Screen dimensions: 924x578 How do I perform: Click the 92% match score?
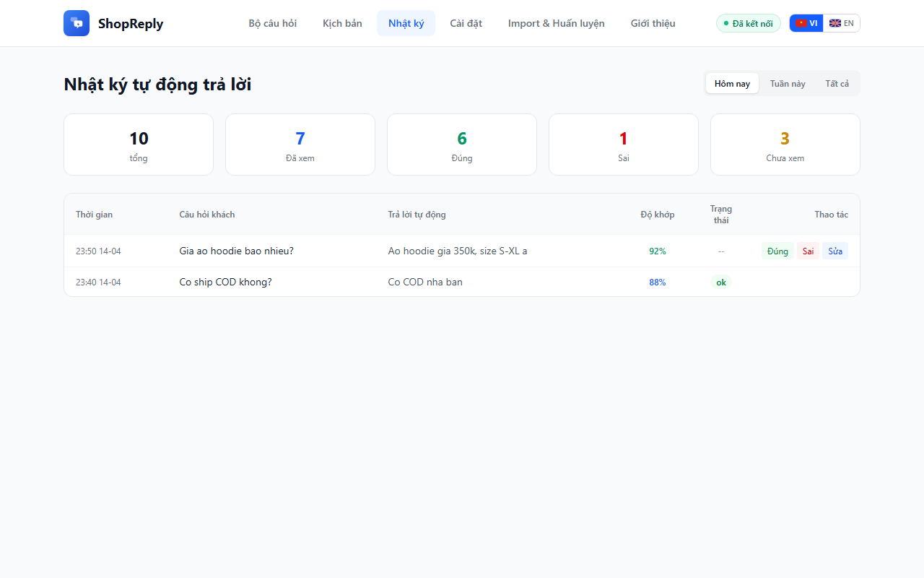tap(658, 251)
